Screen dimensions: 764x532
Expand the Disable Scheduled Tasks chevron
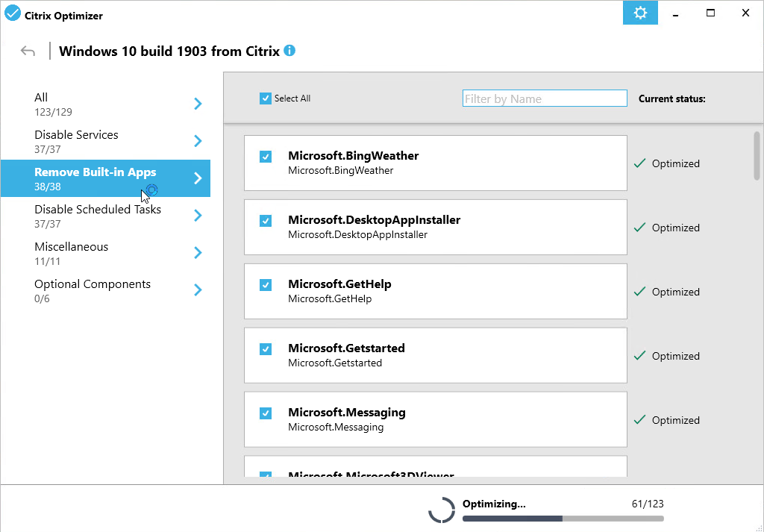tap(198, 216)
